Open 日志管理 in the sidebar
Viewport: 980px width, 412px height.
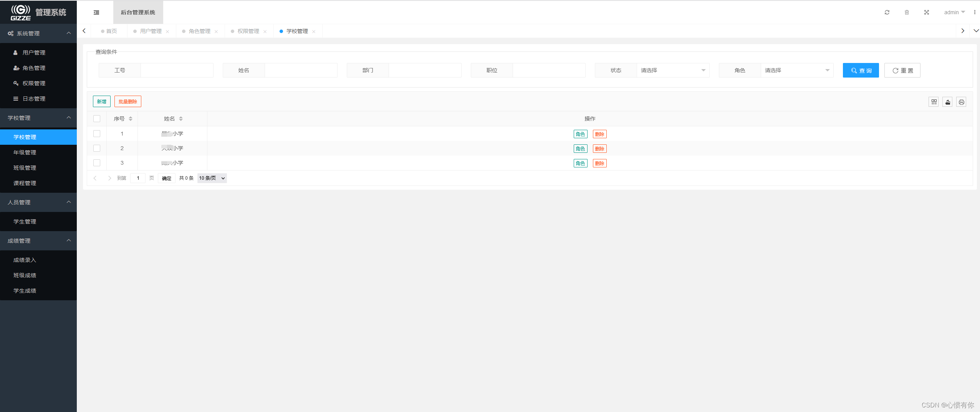(x=38, y=99)
